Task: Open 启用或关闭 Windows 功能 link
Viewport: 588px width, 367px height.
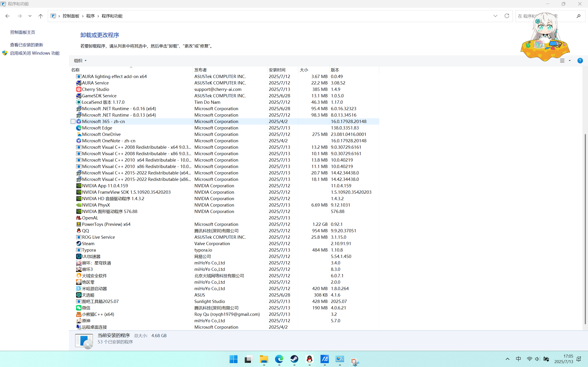Action: point(34,53)
